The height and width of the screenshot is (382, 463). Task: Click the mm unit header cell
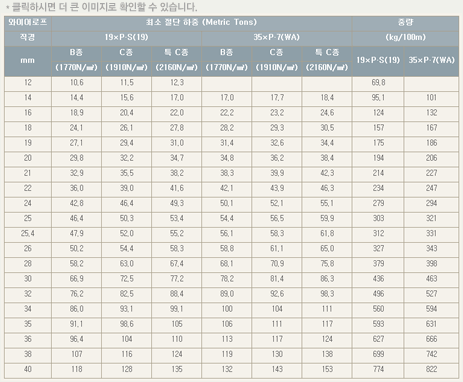28,61
